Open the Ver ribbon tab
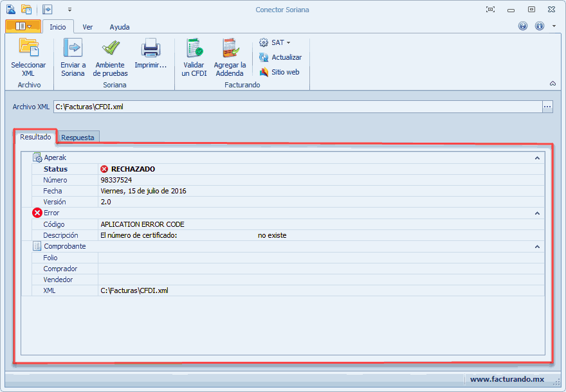 [x=87, y=27]
